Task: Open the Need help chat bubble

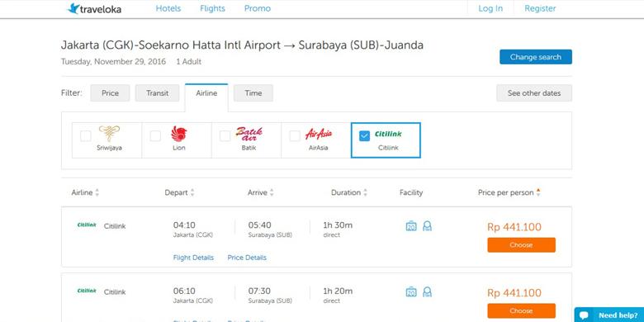Action: (608, 315)
